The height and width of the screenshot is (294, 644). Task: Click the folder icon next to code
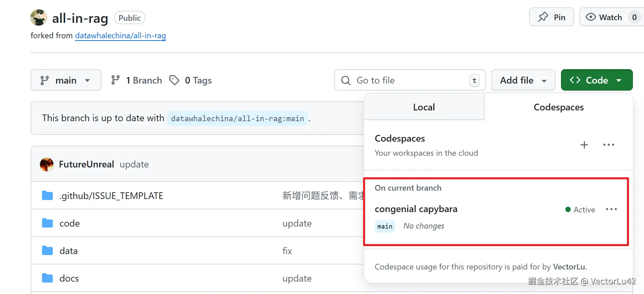tap(47, 223)
